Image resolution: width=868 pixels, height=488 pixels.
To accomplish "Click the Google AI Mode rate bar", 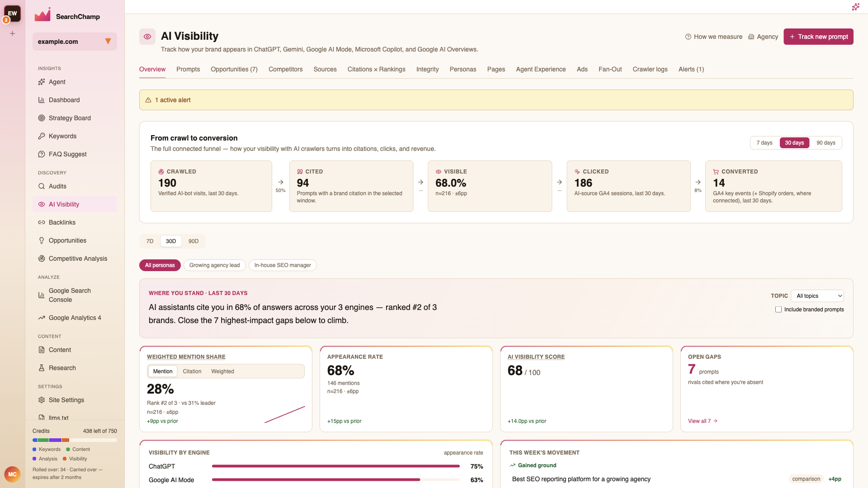I will pyautogui.click(x=336, y=480).
